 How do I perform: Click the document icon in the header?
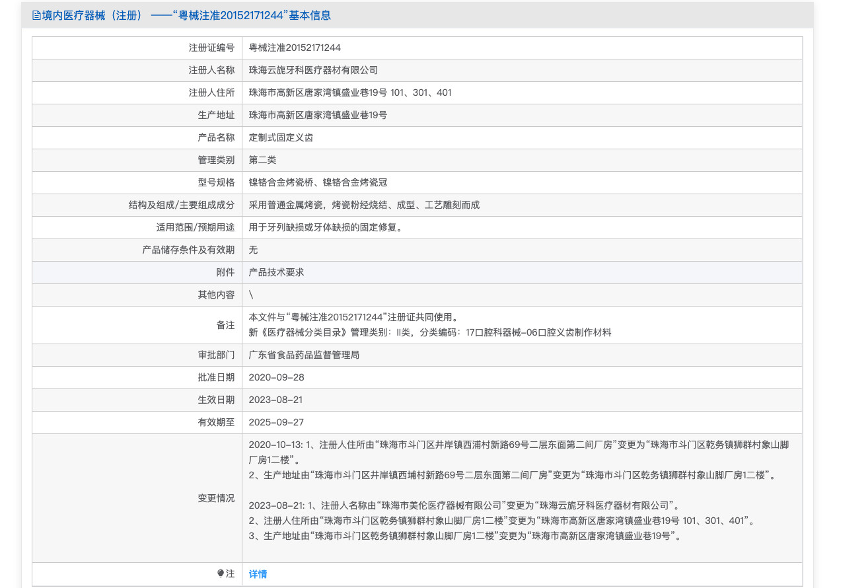36,15
